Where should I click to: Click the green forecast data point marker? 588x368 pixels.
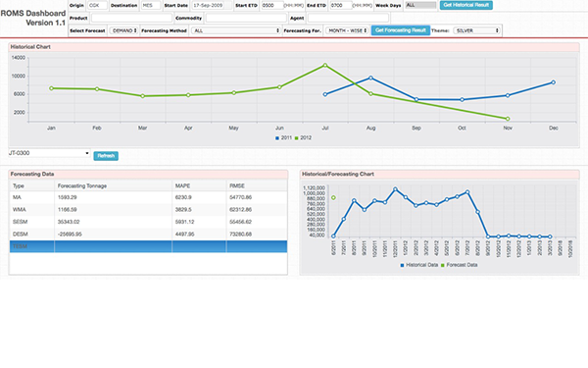pos(333,197)
